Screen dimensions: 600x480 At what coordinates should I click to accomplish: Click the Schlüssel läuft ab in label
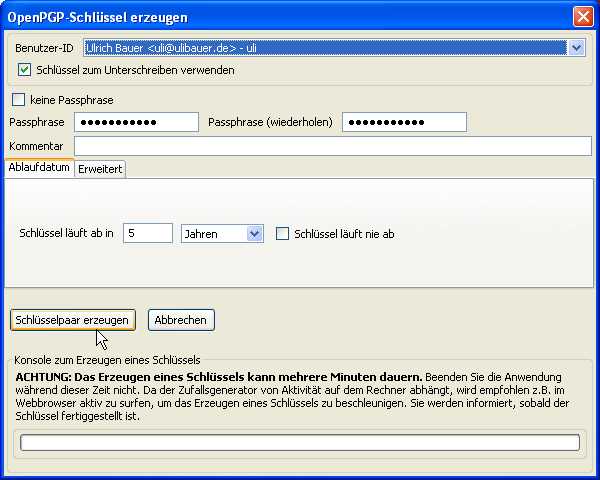(67, 233)
